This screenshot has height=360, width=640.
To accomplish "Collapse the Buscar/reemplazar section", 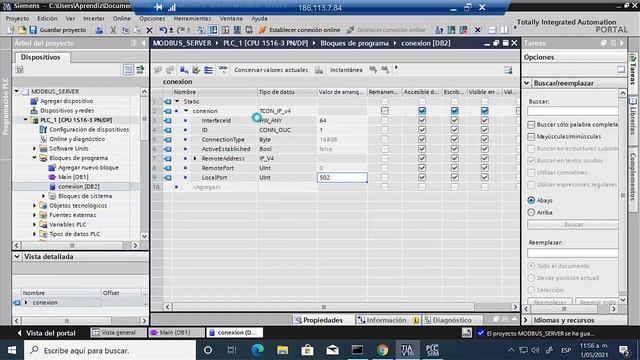I will pyautogui.click(x=527, y=83).
